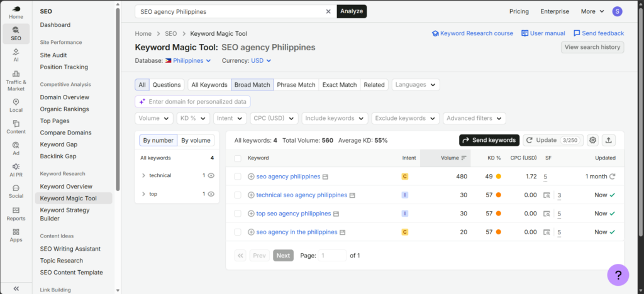Viewport: 644px width, 294px height.
Task: Select the Phrase Match tab
Action: pos(296,85)
